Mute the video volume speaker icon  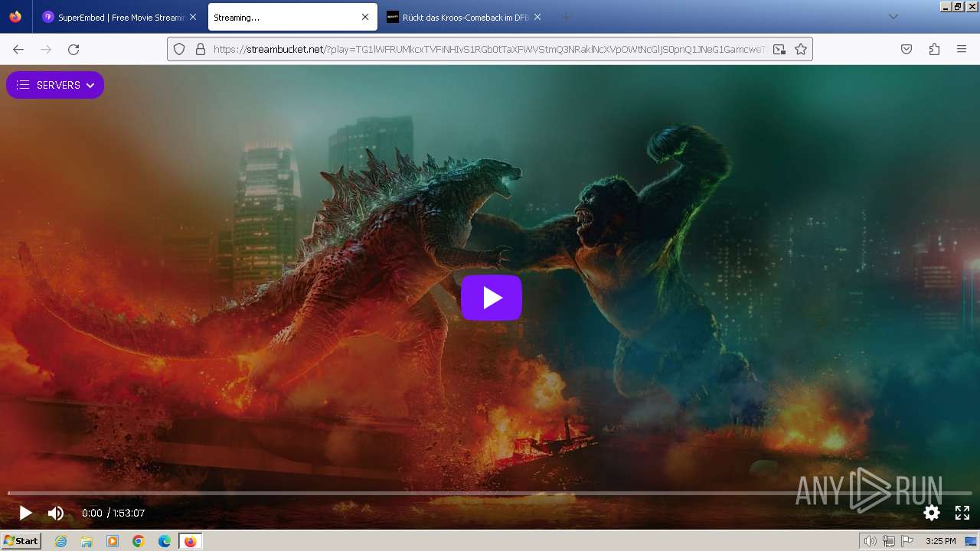pos(56,513)
